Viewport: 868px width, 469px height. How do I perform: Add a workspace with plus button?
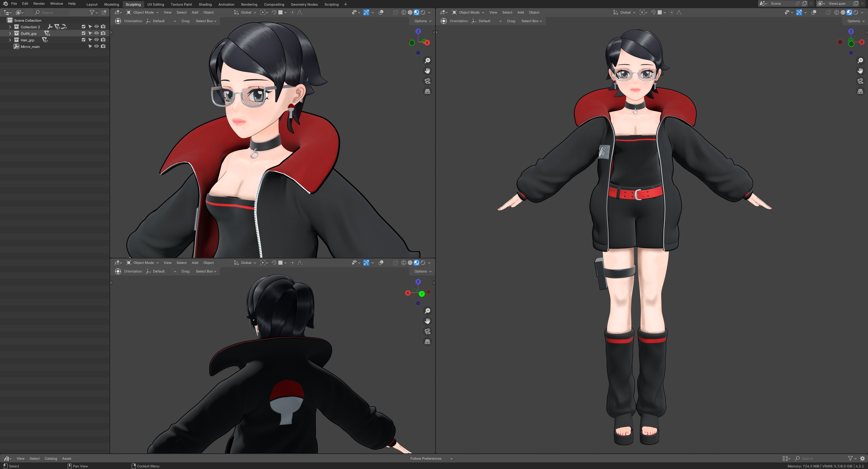tap(345, 4)
